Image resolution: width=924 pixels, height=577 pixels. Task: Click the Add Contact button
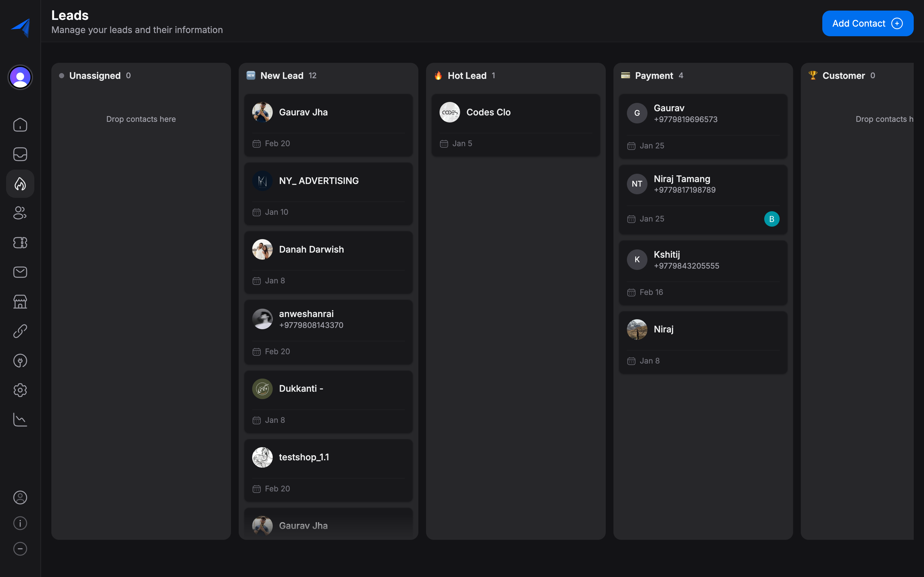pyautogui.click(x=868, y=23)
